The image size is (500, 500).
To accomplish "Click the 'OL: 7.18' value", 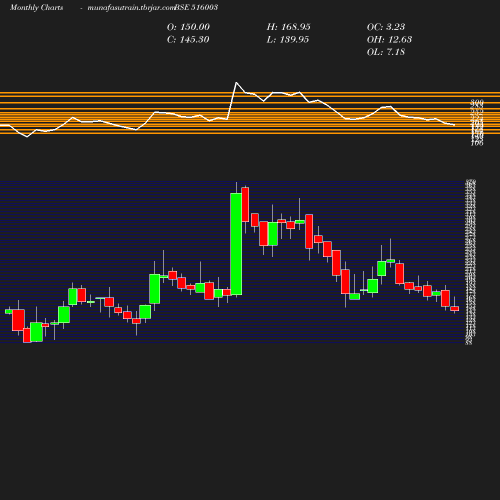I will (386, 52).
